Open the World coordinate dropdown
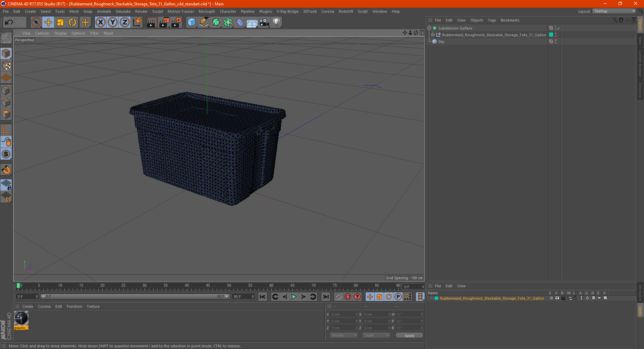The width and height of the screenshot is (644, 349). pos(344,336)
